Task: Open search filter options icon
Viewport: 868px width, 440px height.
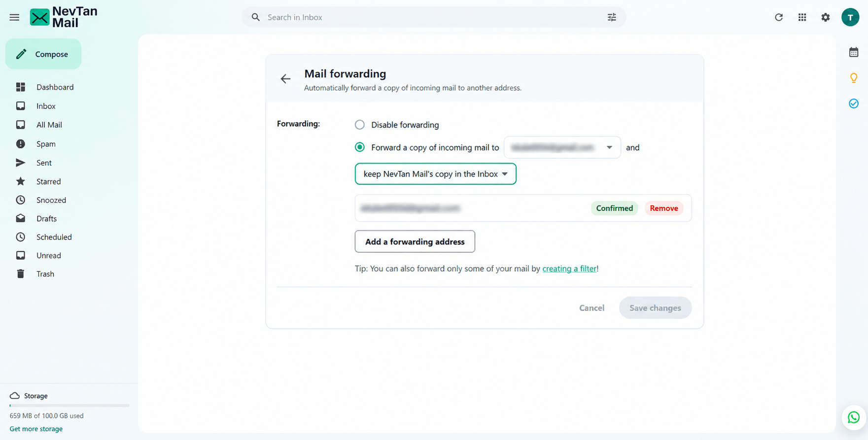Action: point(612,17)
